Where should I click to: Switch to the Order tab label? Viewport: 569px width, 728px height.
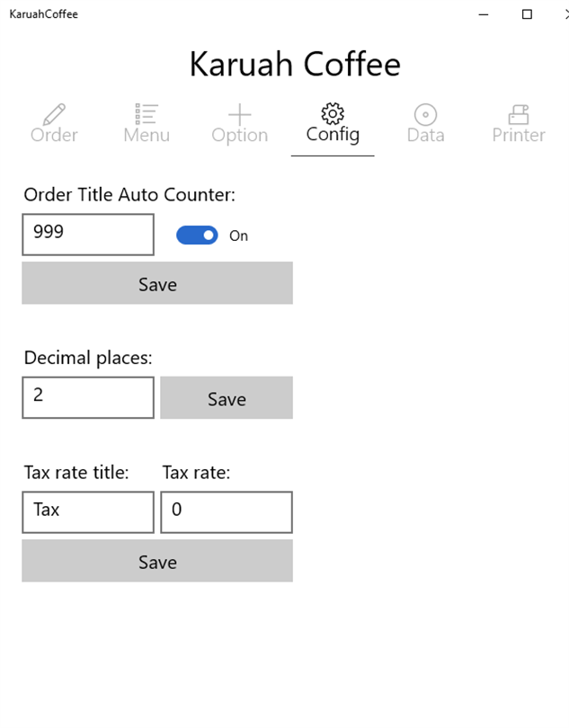coord(54,136)
